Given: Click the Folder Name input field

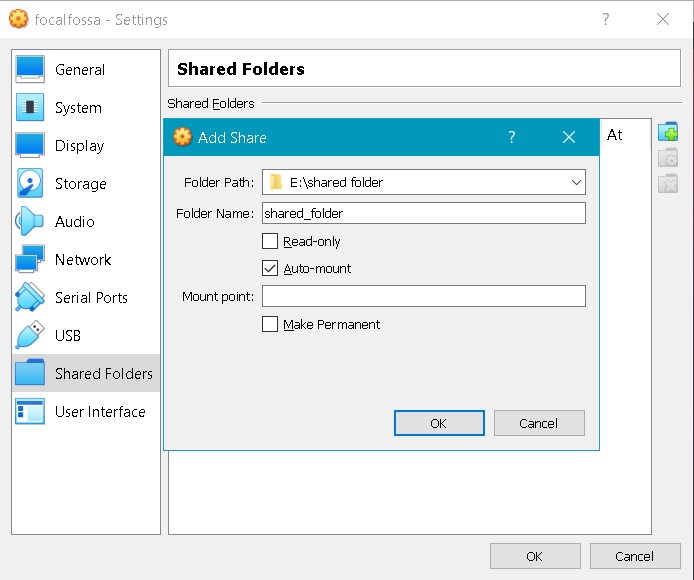Looking at the screenshot, I should (423, 213).
